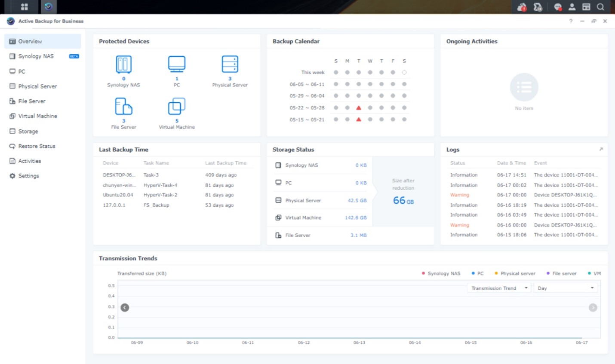615x364 pixels.
Task: Select the File Server protected device icon
Action: (123, 106)
